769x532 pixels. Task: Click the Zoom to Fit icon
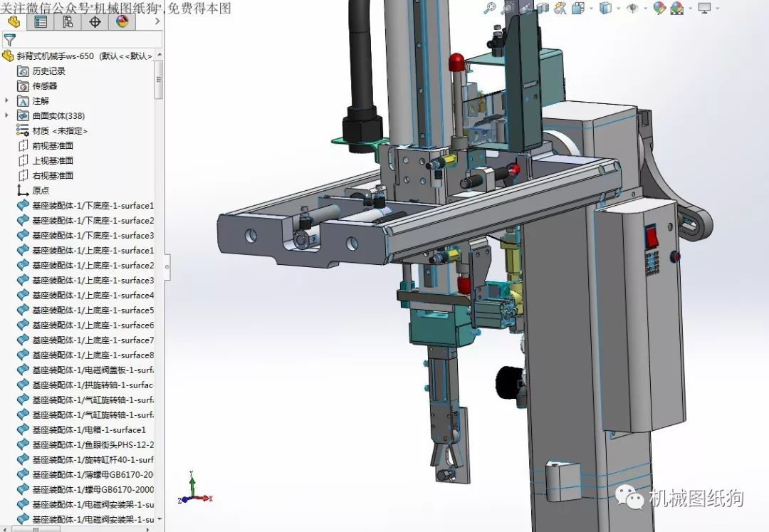489,8
